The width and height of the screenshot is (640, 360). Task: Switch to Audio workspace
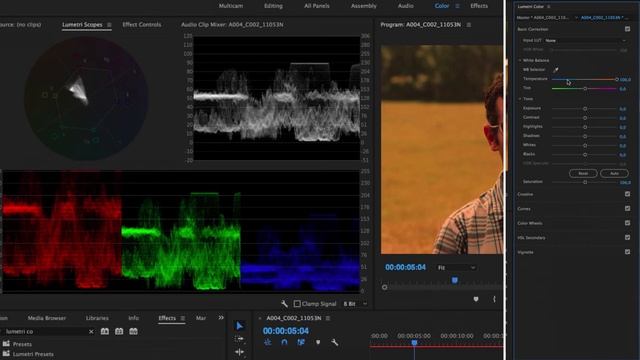[405, 6]
